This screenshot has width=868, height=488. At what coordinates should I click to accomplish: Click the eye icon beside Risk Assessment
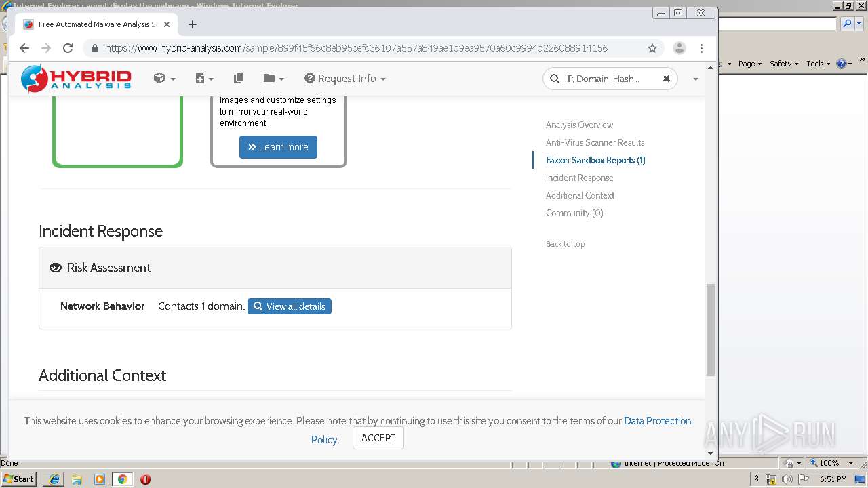pyautogui.click(x=56, y=268)
